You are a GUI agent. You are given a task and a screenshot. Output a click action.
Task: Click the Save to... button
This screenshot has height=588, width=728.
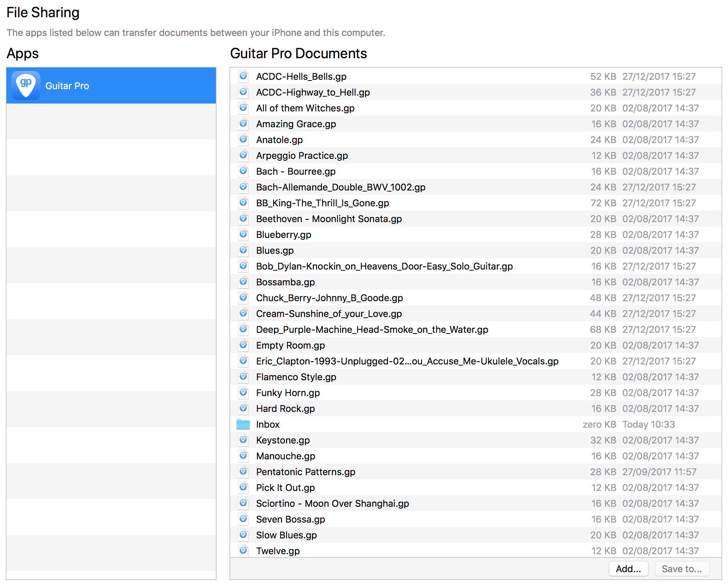682,569
